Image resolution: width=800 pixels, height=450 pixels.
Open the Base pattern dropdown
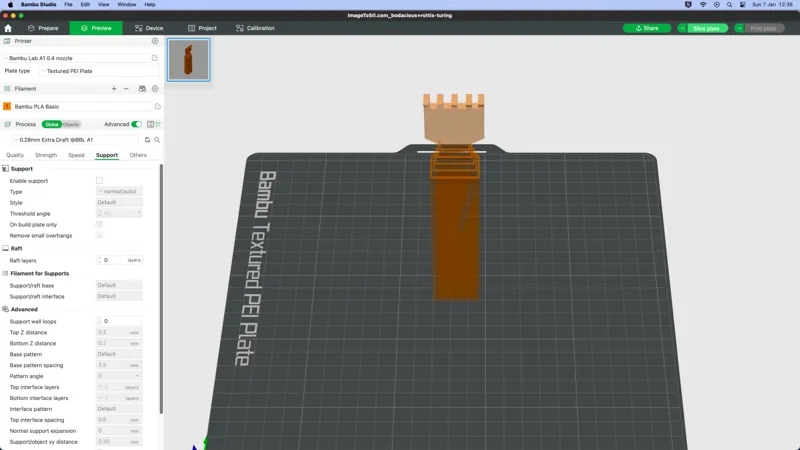click(x=119, y=354)
